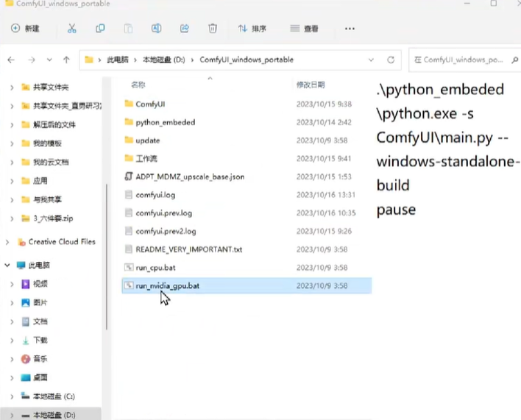The height and width of the screenshot is (420, 521).
Task: Select the run_cpu.bat file
Action: [247, 268]
